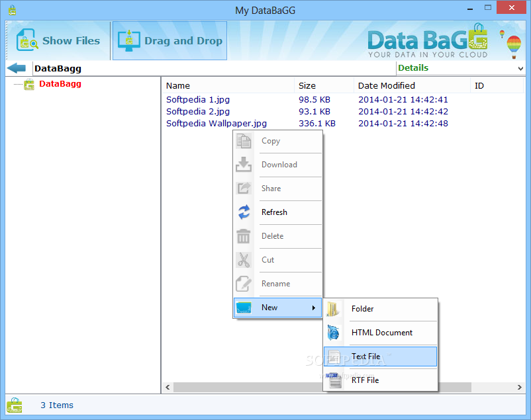Click the status bar DataBagg icon
Screen dimensions: 531x420
click(14, 405)
